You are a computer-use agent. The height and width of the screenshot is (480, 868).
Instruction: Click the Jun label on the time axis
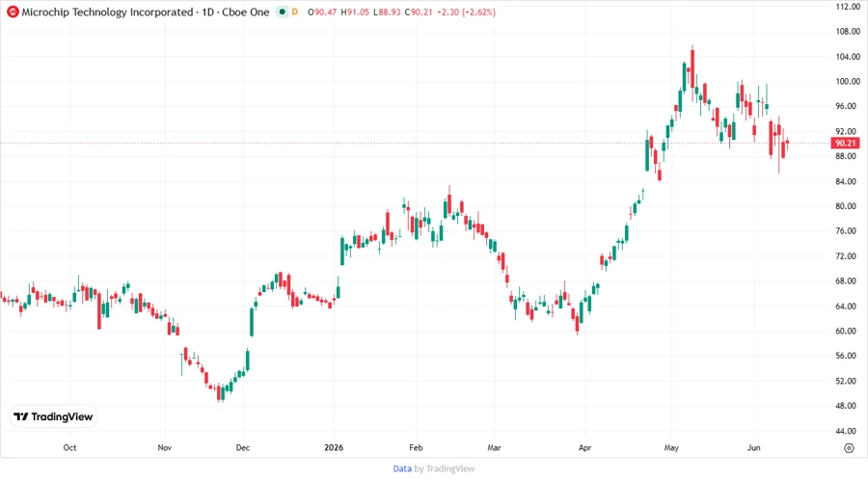click(754, 447)
